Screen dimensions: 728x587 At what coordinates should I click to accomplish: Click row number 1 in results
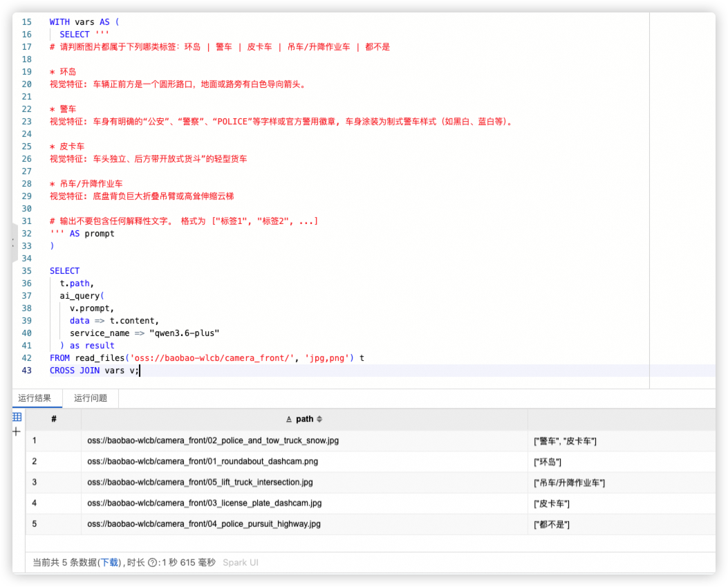pos(35,440)
